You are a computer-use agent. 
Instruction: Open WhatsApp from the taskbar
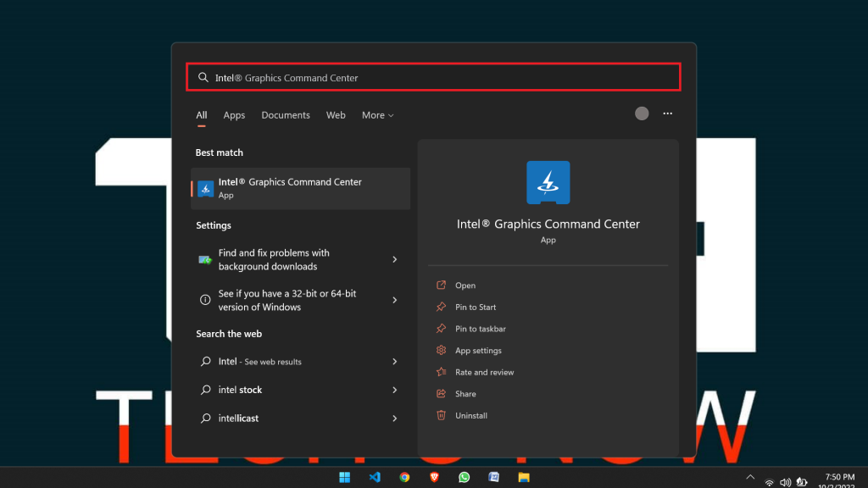click(464, 477)
